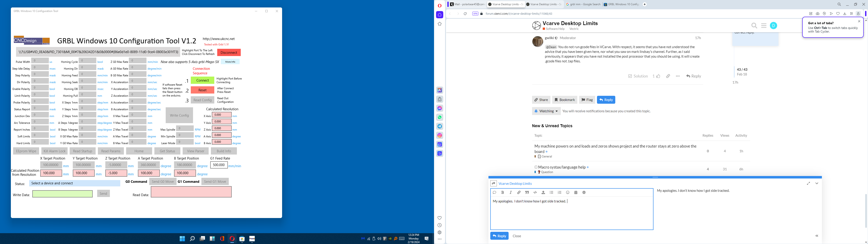The image size is (868, 244).
Task: Switch to second Vcarve Desktop Limits tab
Action: point(543,4)
